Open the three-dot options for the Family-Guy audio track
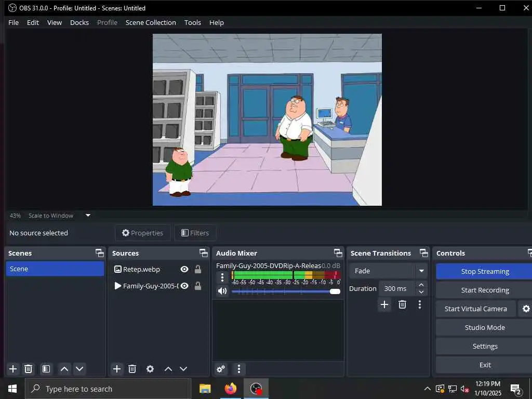The height and width of the screenshot is (399, 532). (x=222, y=277)
